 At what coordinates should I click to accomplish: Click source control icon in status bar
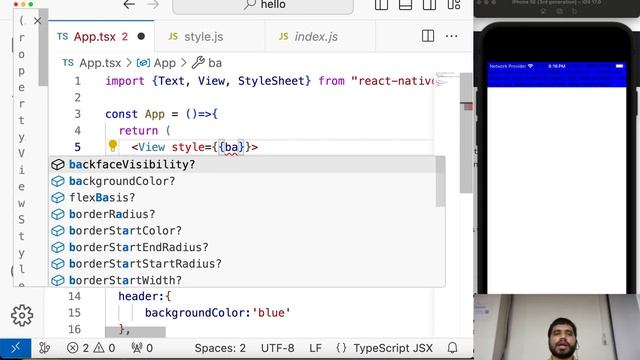tap(44, 348)
